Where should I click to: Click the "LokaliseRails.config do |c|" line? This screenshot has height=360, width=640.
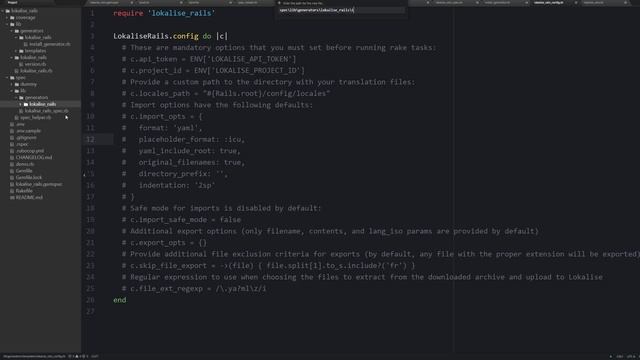[x=170, y=36]
